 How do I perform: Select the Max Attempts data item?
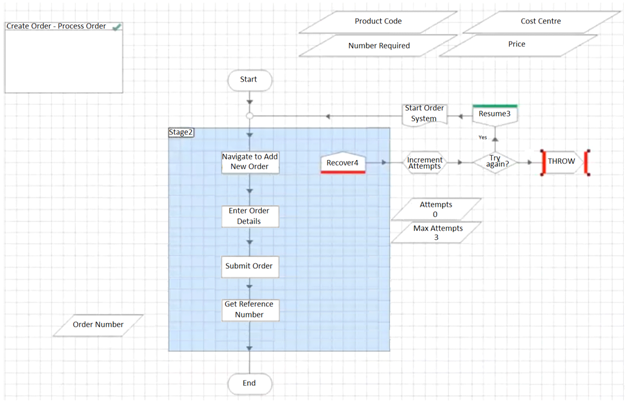tap(435, 233)
